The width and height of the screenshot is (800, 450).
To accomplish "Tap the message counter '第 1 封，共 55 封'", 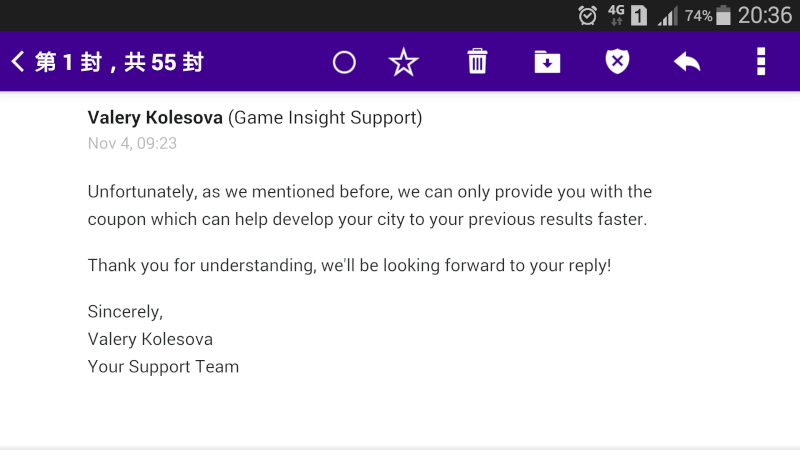I will click(119, 62).
